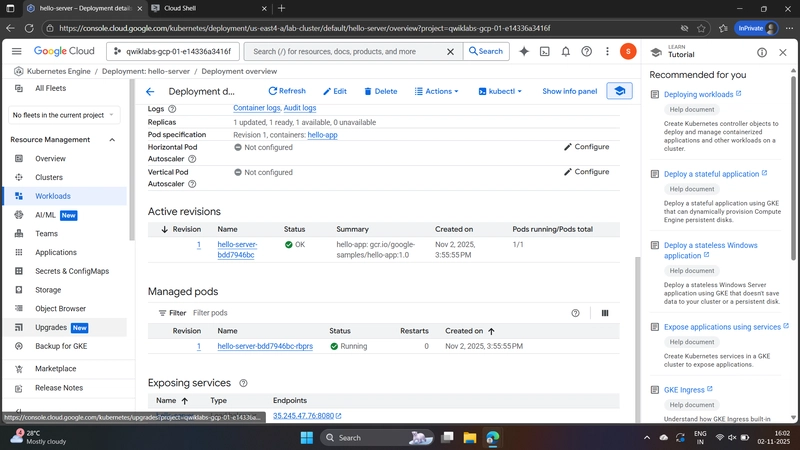Image resolution: width=800 pixels, height=450 pixels.
Task: Toggle the Learn graduation cap button
Action: [620, 91]
